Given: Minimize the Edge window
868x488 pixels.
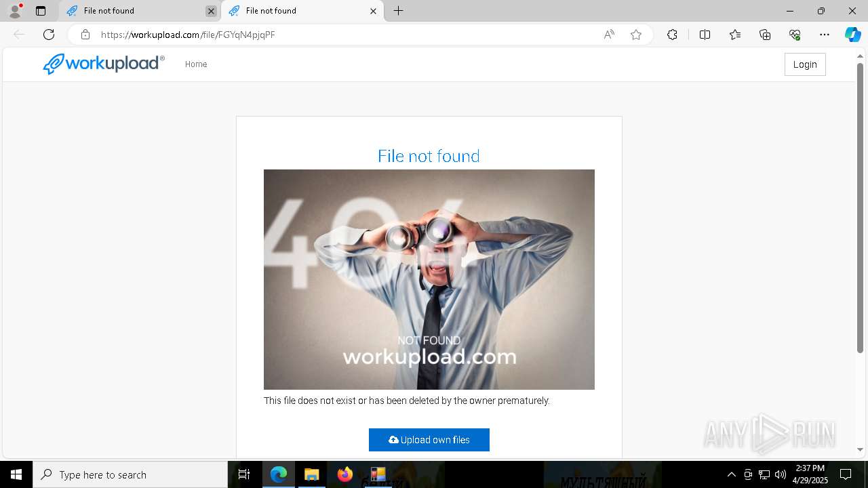Looking at the screenshot, I should click(790, 11).
